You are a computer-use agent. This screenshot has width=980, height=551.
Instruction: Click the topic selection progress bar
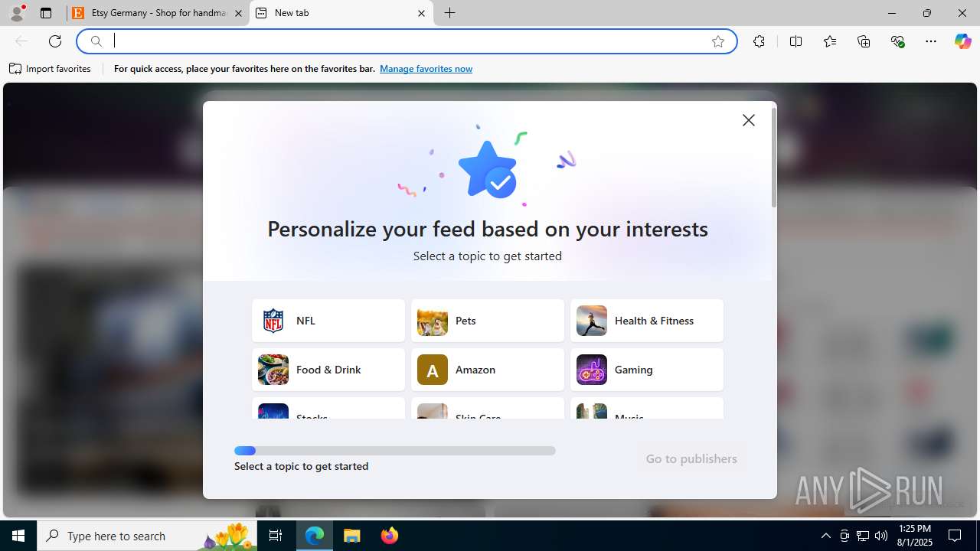[x=395, y=451]
